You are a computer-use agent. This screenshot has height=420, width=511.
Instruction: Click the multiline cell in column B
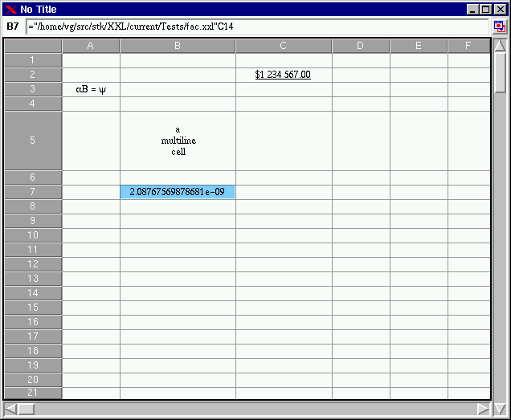(x=178, y=141)
